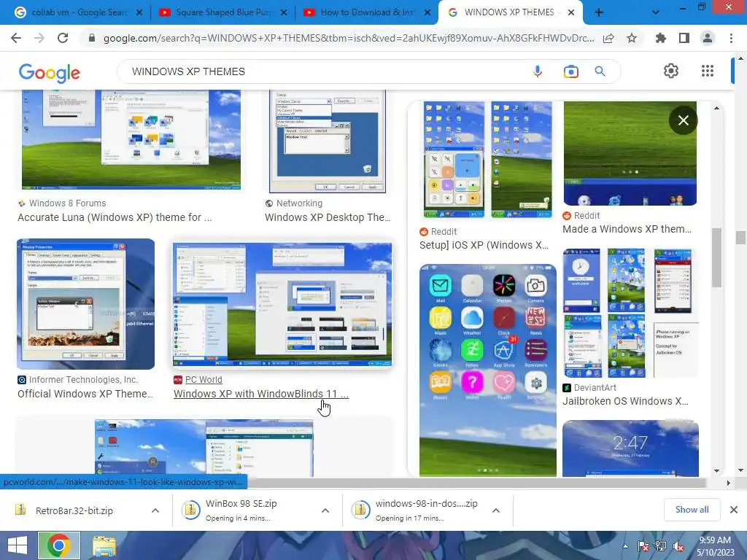Share this page icon in address bar

point(608,38)
